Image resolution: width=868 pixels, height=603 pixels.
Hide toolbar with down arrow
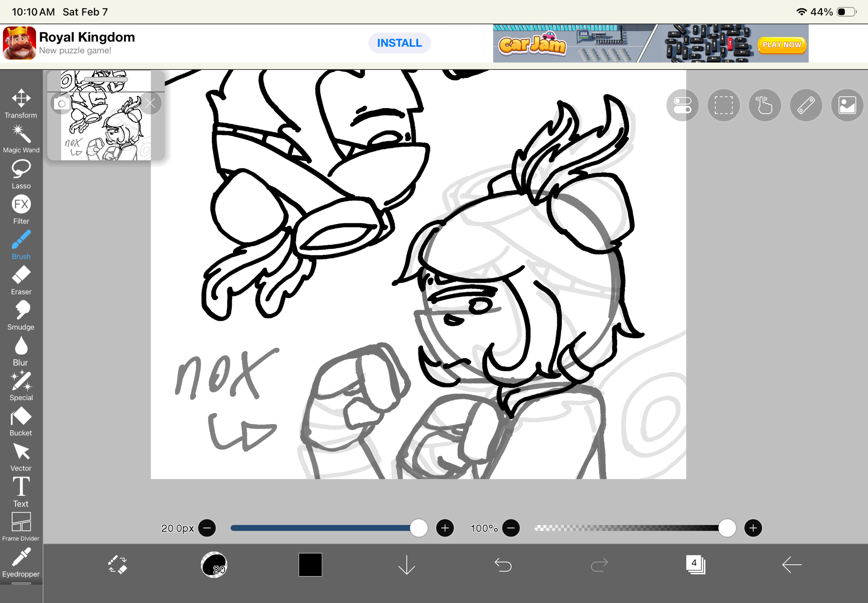(x=407, y=565)
